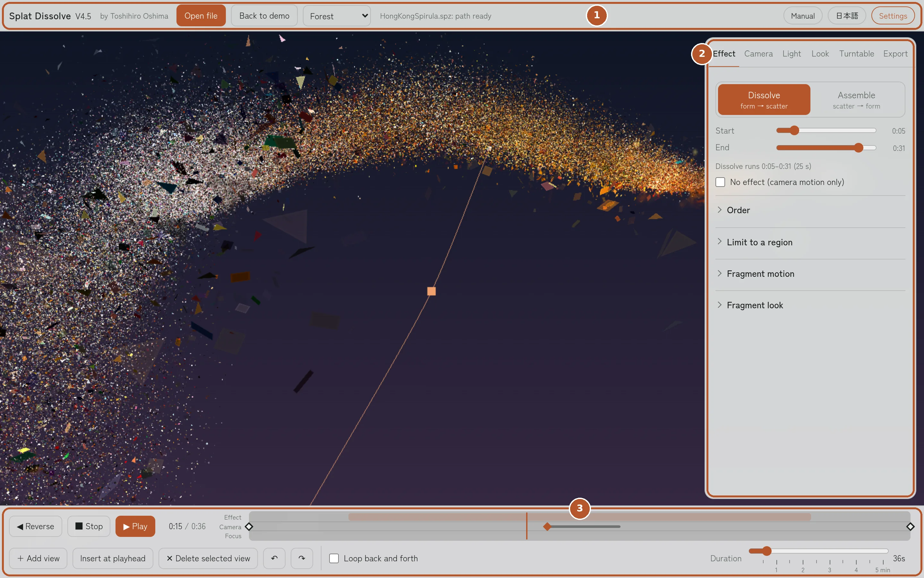This screenshot has width=924, height=578.
Task: Click Back to demo
Action: [264, 16]
